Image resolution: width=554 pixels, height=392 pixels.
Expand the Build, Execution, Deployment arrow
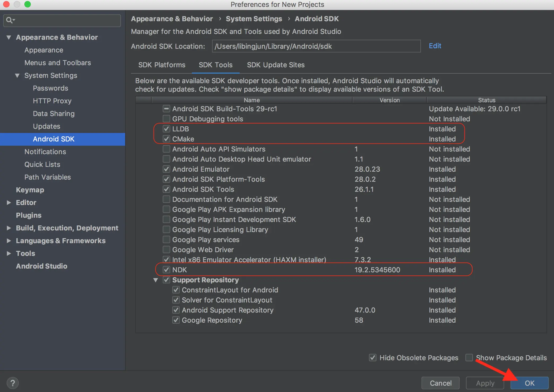click(9, 228)
